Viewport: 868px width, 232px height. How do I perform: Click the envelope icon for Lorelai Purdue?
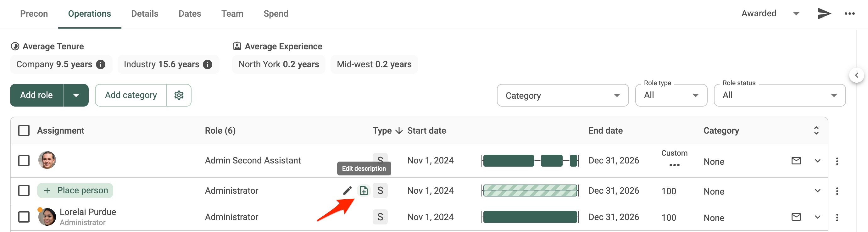coord(796,217)
